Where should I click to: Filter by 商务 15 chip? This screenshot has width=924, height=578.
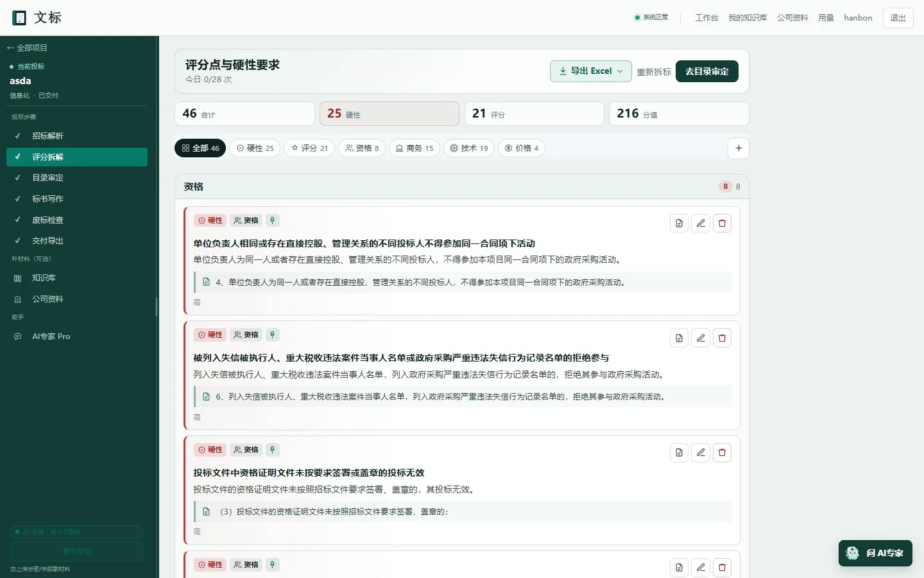pos(415,148)
